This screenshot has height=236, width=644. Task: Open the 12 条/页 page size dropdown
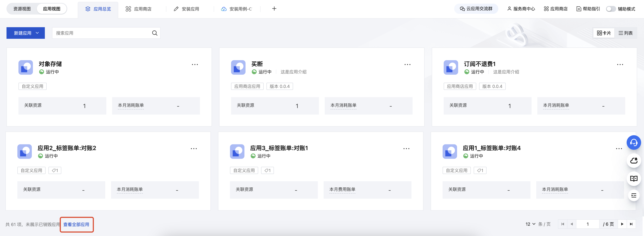(530, 224)
